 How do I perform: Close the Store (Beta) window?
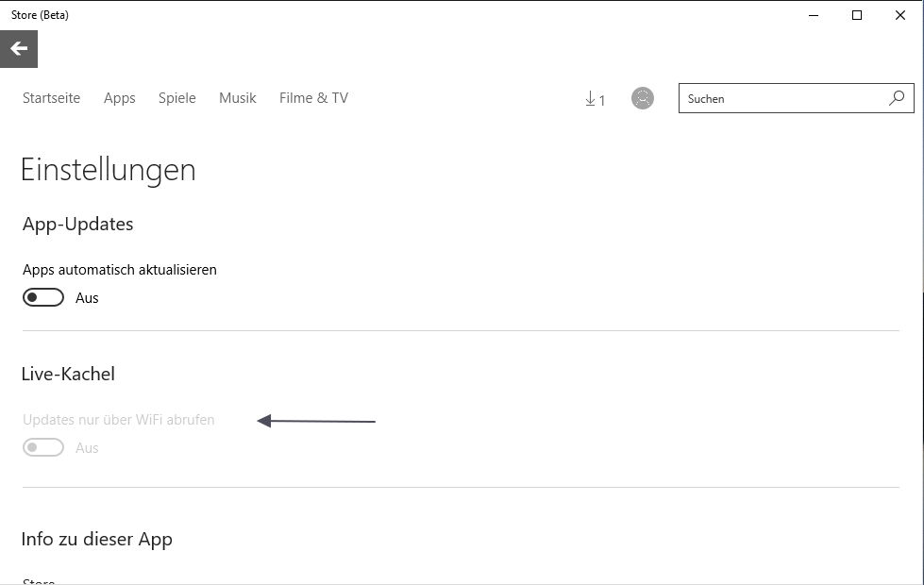(x=901, y=15)
